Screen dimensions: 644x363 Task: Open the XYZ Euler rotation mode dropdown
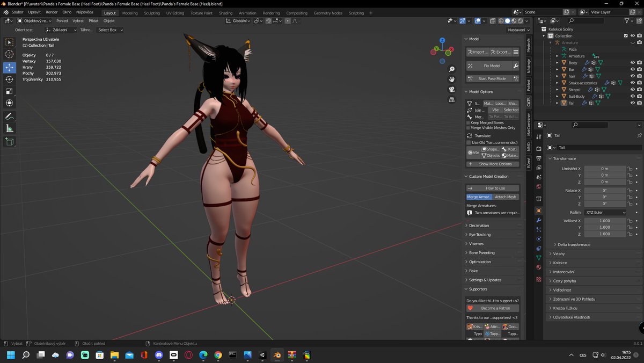pyautogui.click(x=605, y=212)
